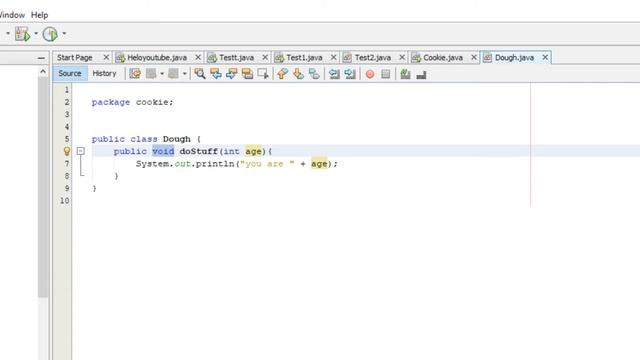Click red Start Macro Recording icon
The height and width of the screenshot is (360, 640).
pyautogui.click(x=370, y=74)
